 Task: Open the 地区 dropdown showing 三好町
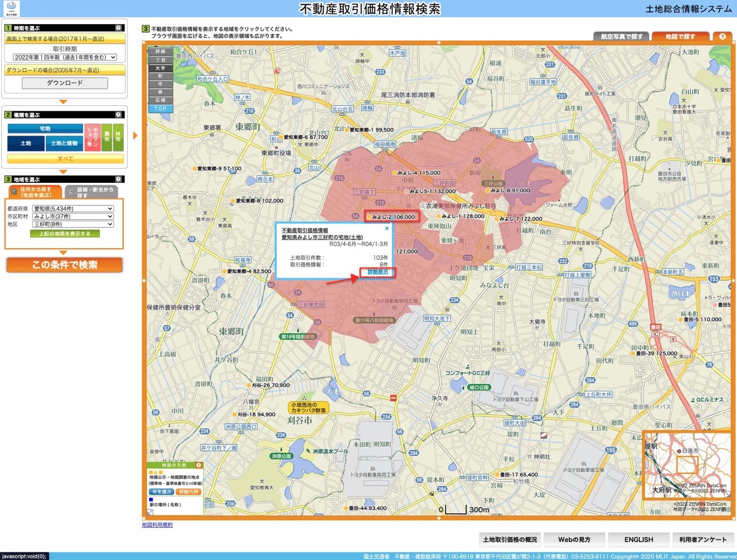[x=73, y=224]
